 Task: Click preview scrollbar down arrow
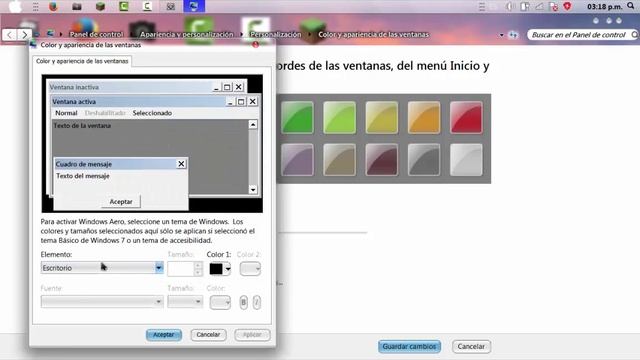point(253,189)
